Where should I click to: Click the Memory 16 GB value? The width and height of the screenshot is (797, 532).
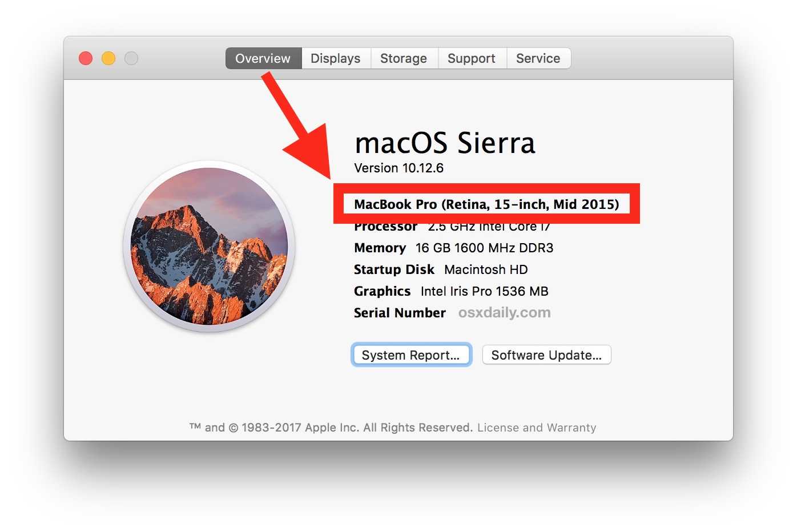click(484, 248)
